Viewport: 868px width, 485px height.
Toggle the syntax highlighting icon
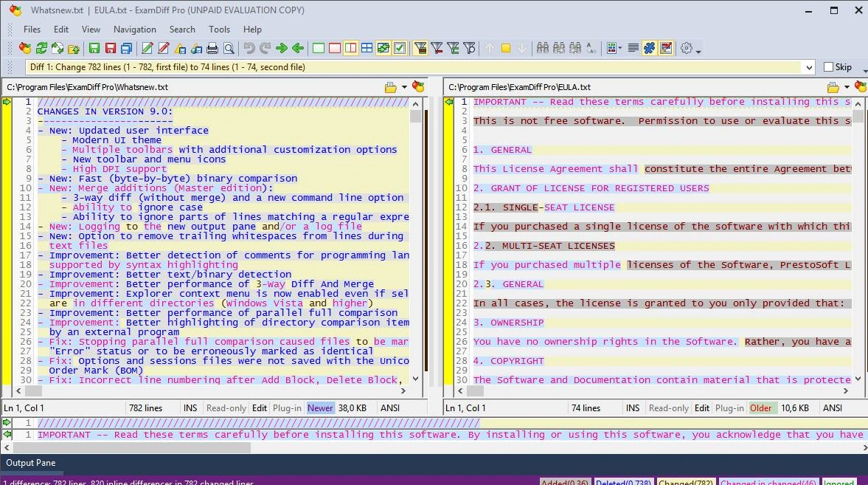(x=666, y=48)
